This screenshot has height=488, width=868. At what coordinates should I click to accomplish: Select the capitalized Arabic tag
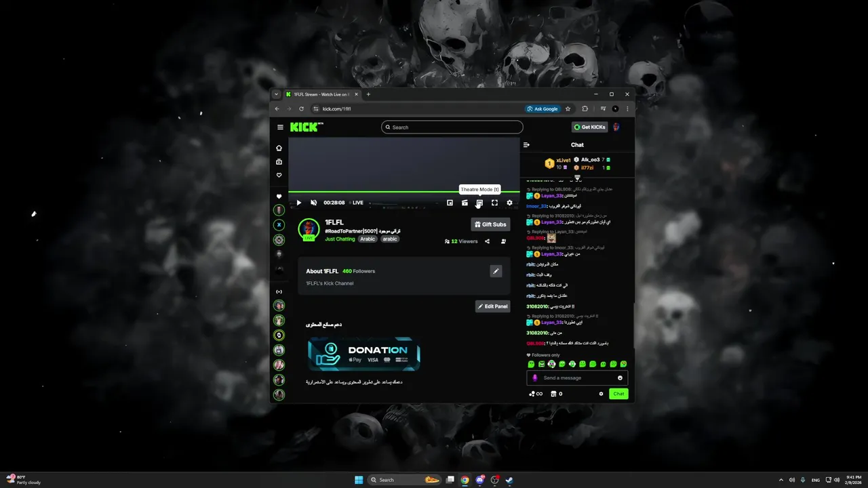point(368,239)
